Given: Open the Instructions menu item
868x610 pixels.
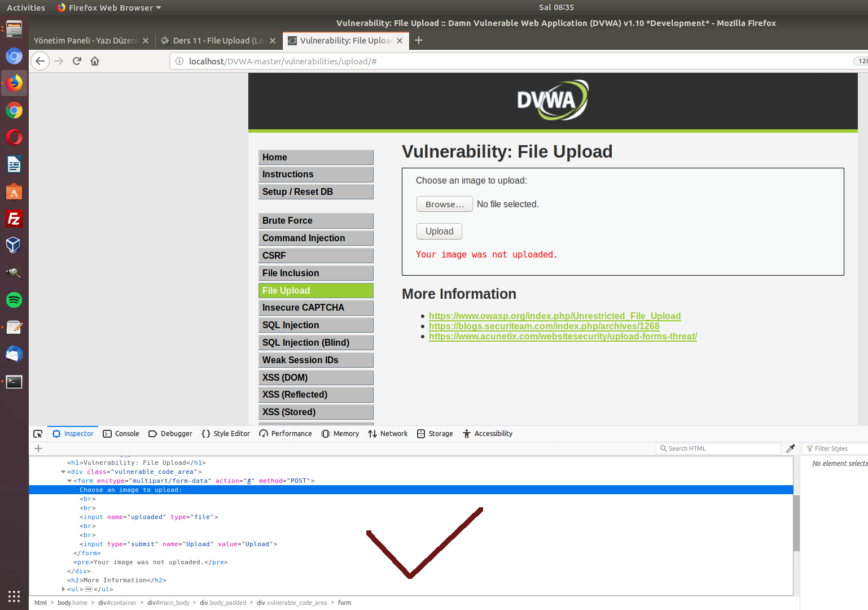Looking at the screenshot, I should coord(316,175).
